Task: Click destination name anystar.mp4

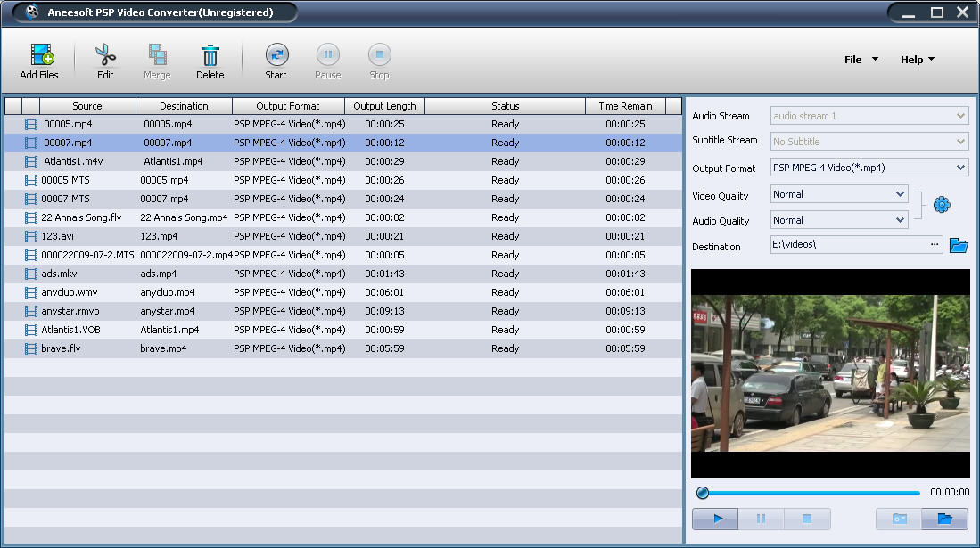Action: point(168,311)
